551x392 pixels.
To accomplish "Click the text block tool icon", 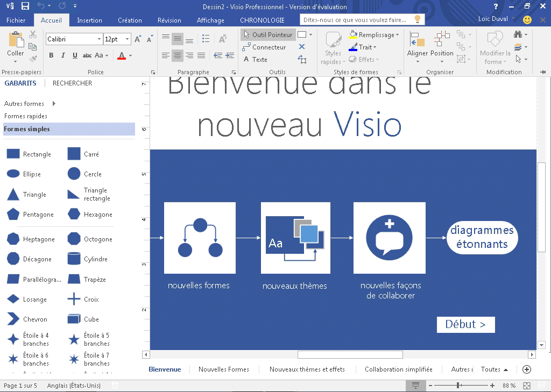I will tap(302, 59).
